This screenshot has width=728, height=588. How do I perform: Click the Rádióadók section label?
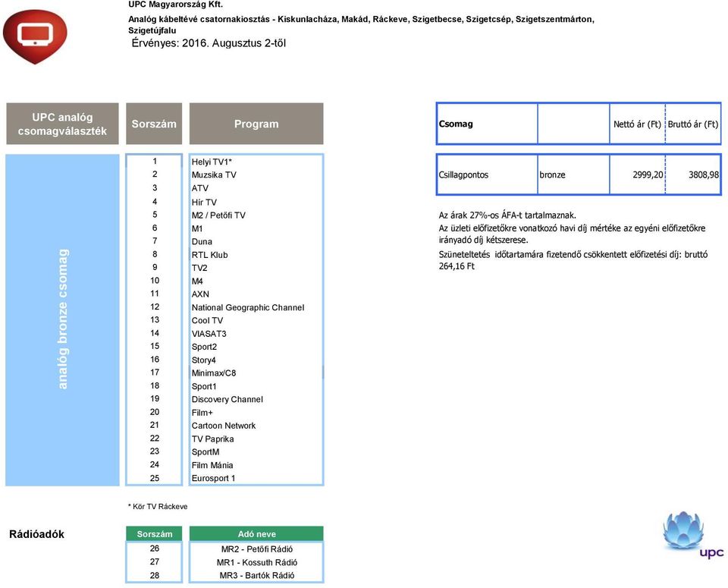[36, 534]
